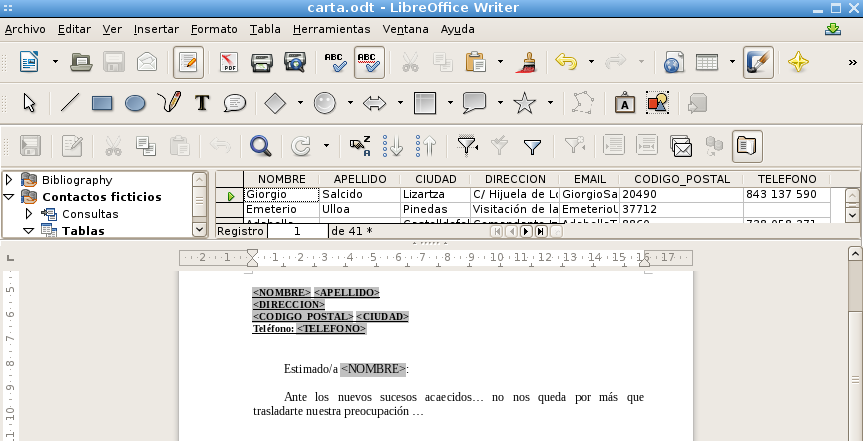Expand the Consultas tree node

28,214
